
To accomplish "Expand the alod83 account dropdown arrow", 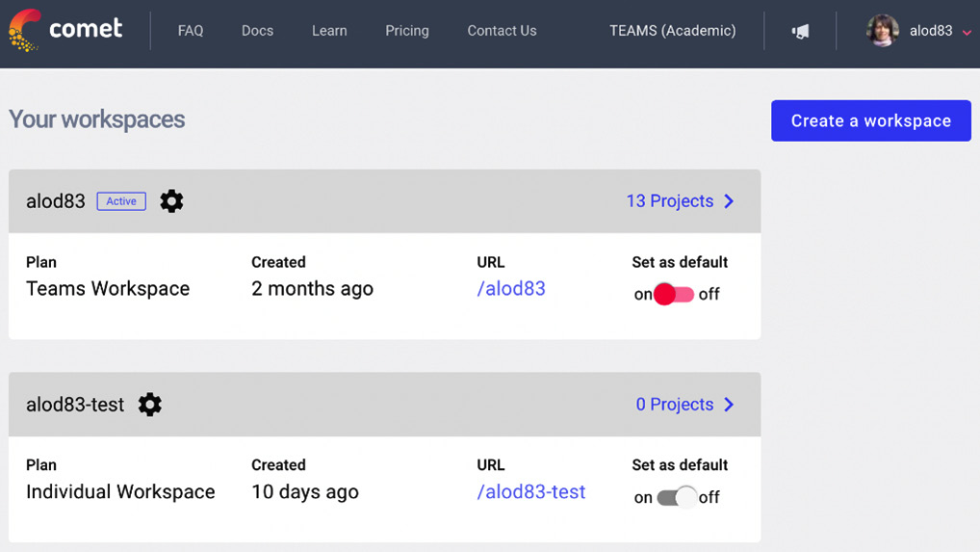I will click(x=967, y=33).
